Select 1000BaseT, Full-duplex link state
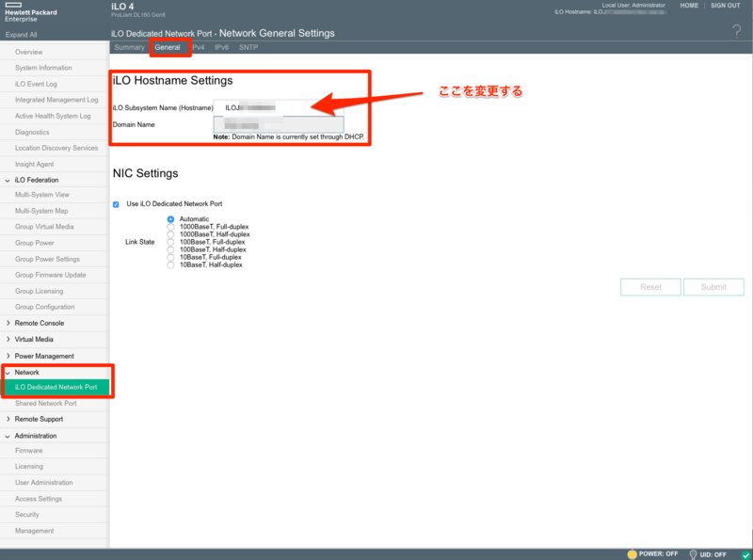Screen dimensions: 753x560 coord(170,227)
